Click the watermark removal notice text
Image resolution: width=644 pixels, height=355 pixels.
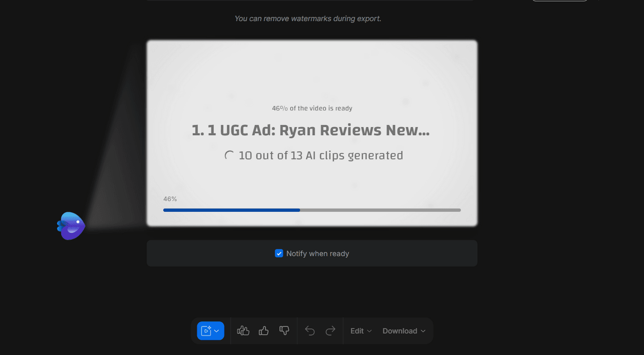coord(307,18)
